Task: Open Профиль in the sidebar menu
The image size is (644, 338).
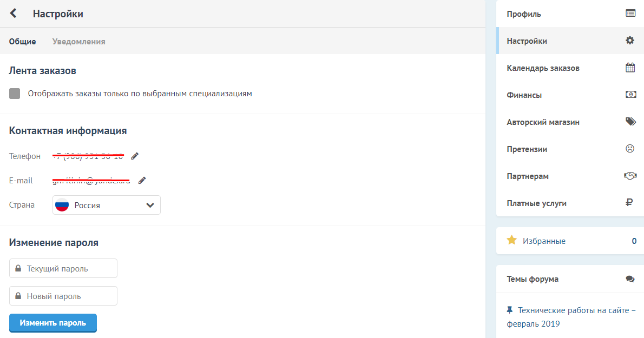Action: pyautogui.click(x=524, y=14)
